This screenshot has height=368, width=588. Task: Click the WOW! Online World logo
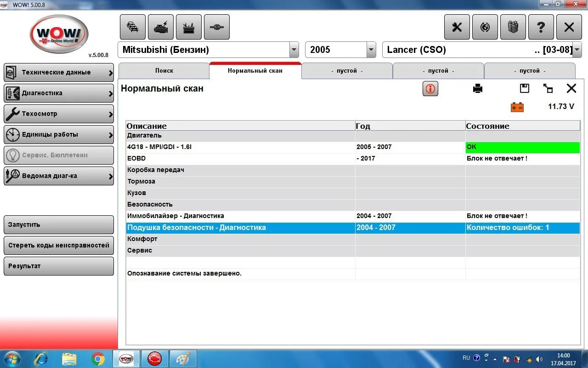tap(59, 35)
